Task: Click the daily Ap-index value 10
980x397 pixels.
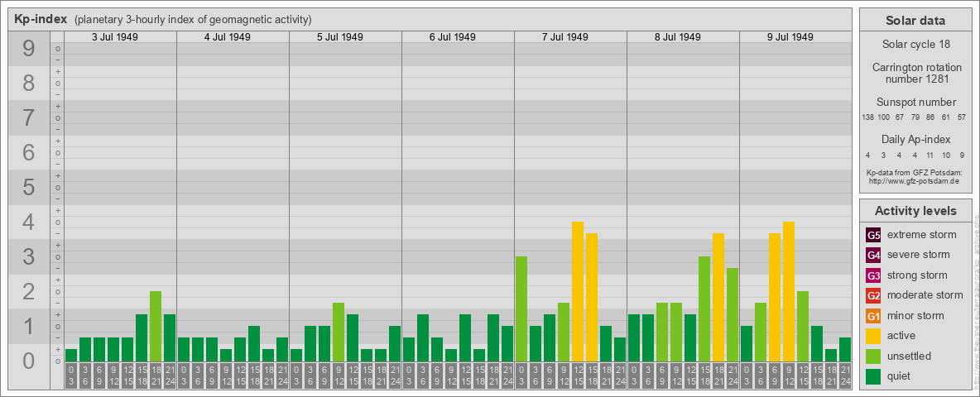Action: [x=946, y=155]
